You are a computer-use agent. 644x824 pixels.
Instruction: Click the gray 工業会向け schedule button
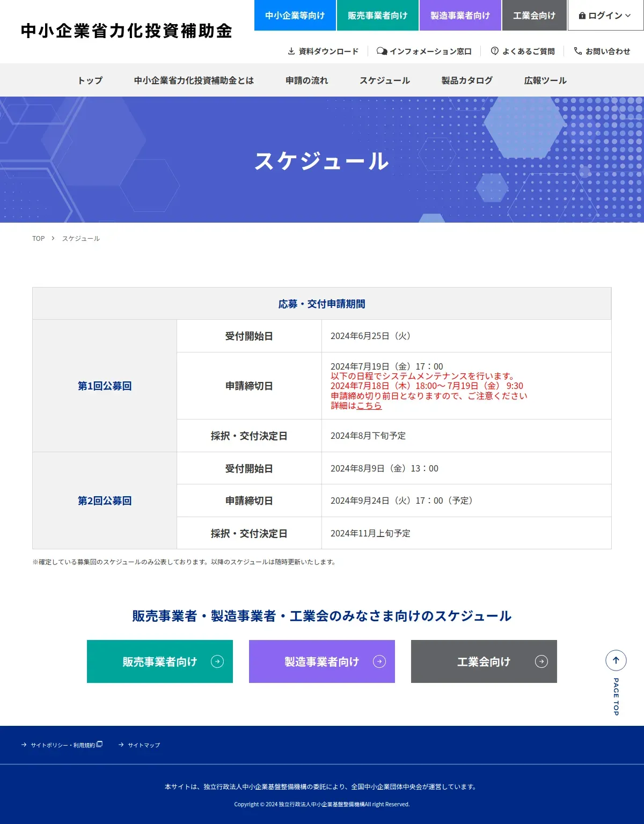[484, 661]
